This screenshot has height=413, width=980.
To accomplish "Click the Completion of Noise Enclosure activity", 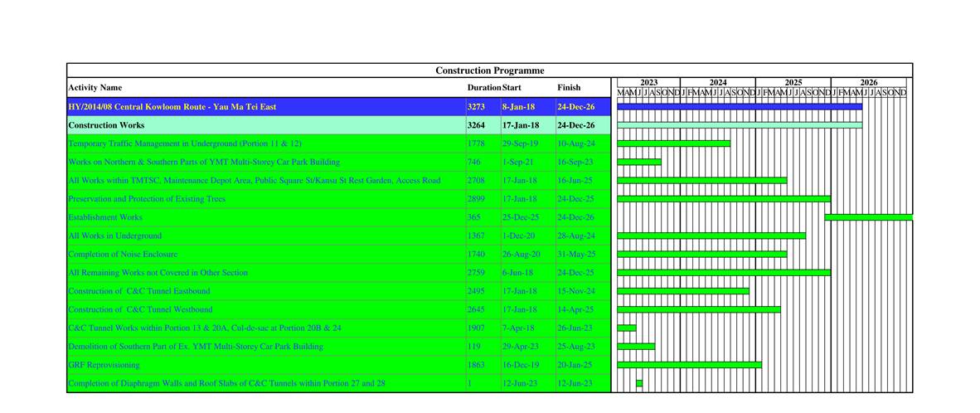I will point(123,255).
